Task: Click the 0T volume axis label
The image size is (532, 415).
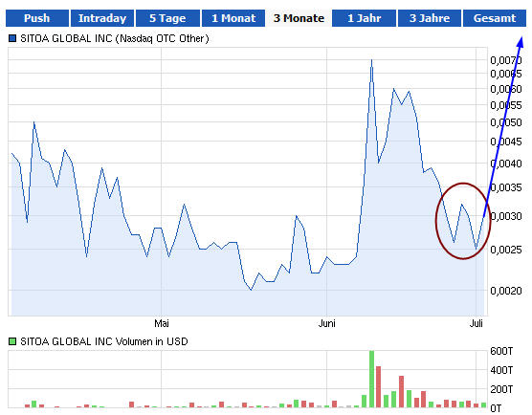Action: click(496, 408)
